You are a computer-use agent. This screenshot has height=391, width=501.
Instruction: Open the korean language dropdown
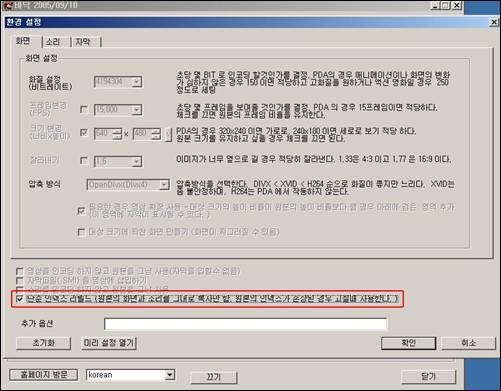(x=169, y=375)
